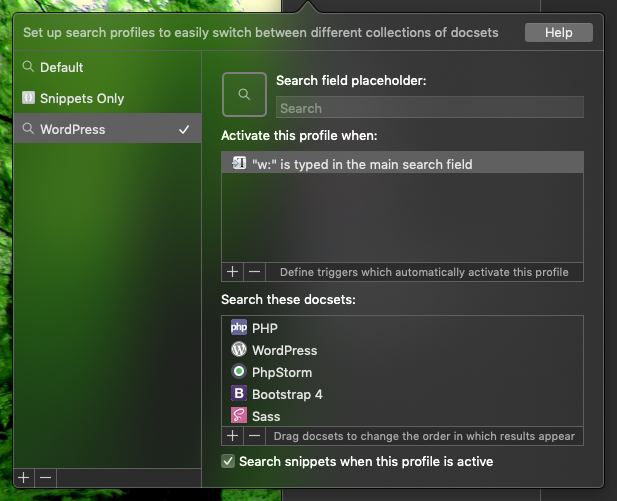
Task: Click the PhpStorm docset icon
Action: pyautogui.click(x=239, y=371)
